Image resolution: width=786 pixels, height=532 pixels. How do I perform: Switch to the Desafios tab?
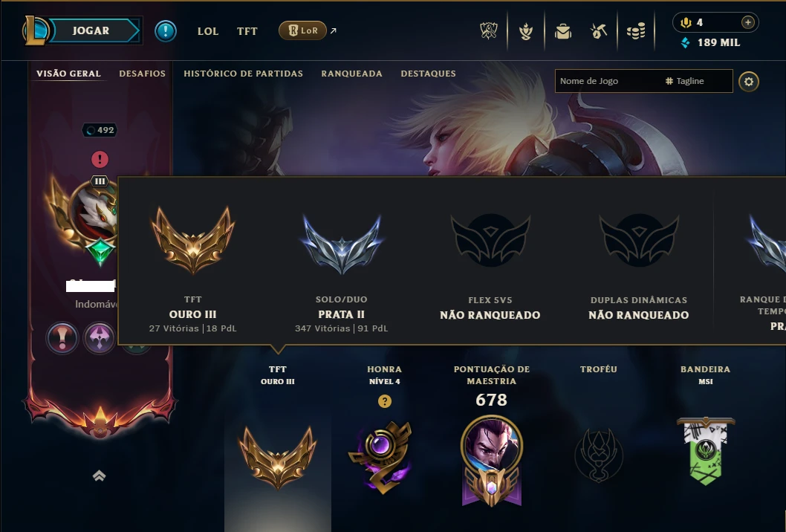[x=143, y=74]
